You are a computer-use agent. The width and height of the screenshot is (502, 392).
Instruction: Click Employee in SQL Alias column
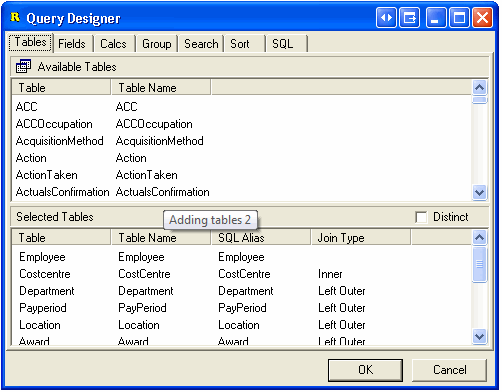tap(241, 257)
